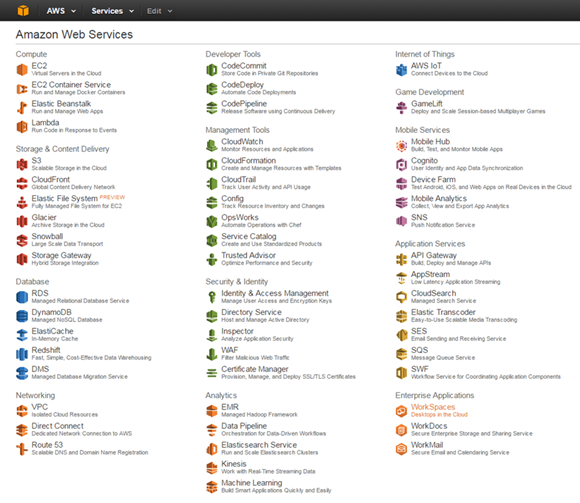Open the CloudTrail service link
580x503 pixels.
click(239, 179)
